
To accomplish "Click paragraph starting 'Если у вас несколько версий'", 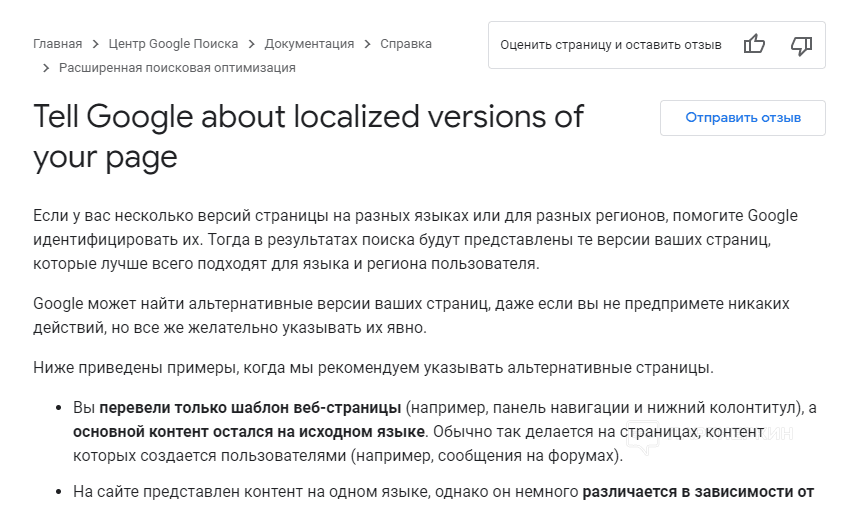I will (x=416, y=240).
